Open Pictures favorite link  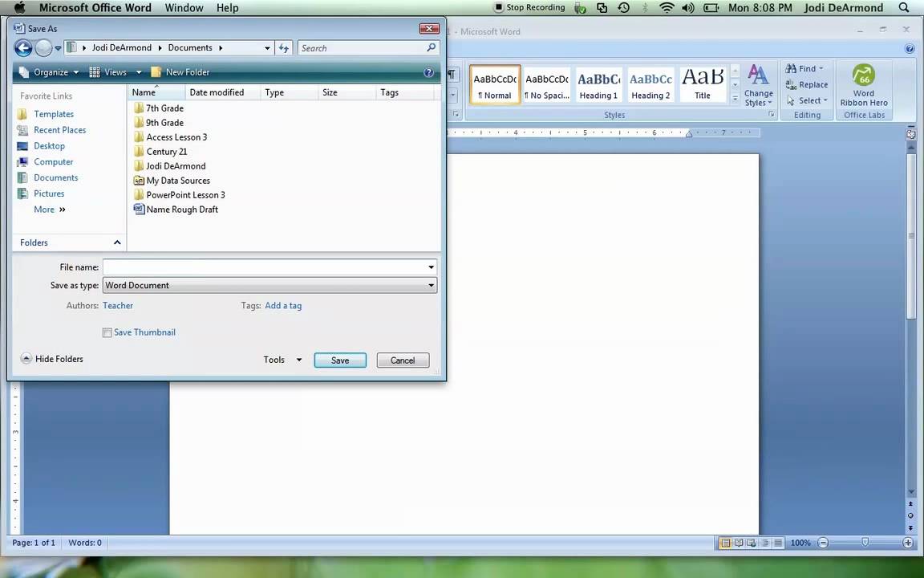click(x=49, y=193)
